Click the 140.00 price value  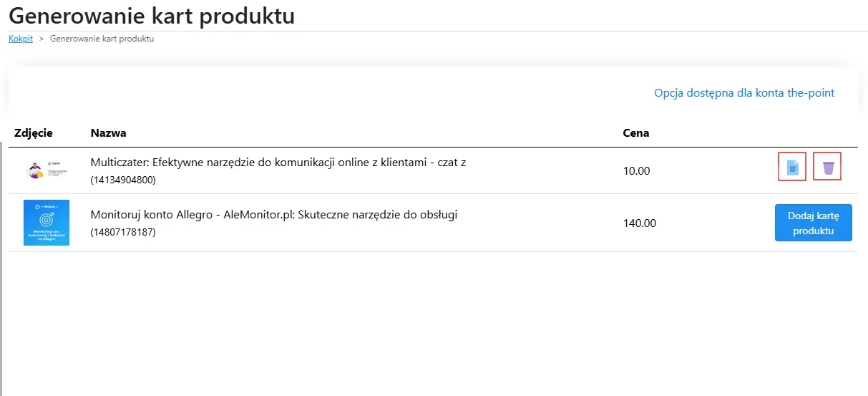[640, 223]
